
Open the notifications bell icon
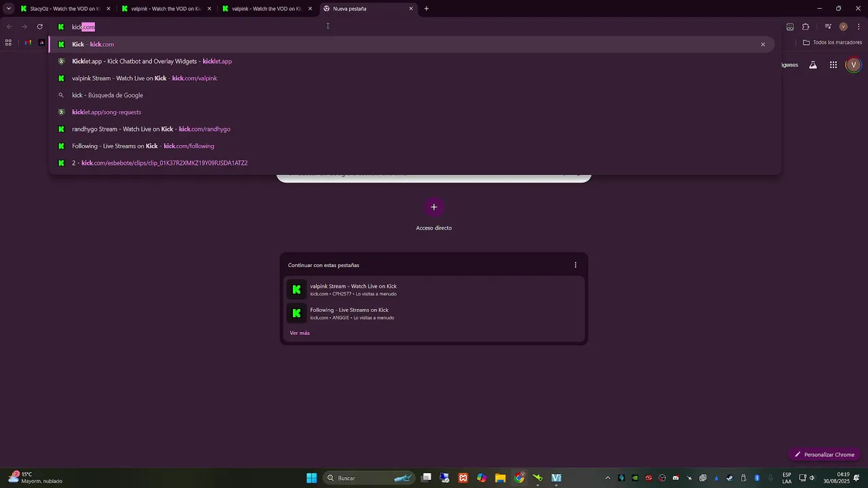click(856, 478)
